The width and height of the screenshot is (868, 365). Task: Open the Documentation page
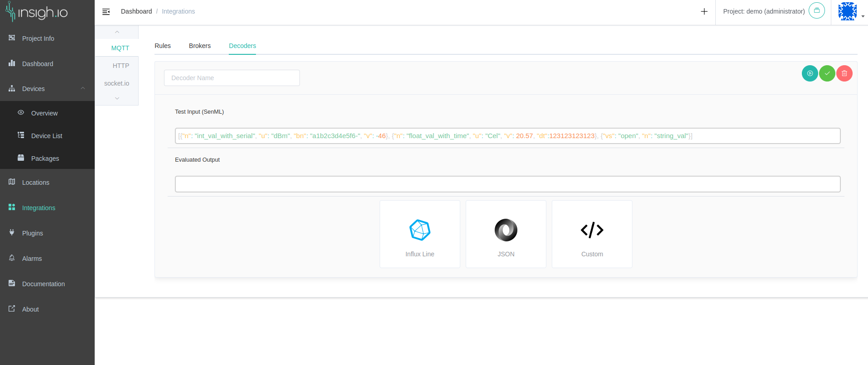coord(43,283)
